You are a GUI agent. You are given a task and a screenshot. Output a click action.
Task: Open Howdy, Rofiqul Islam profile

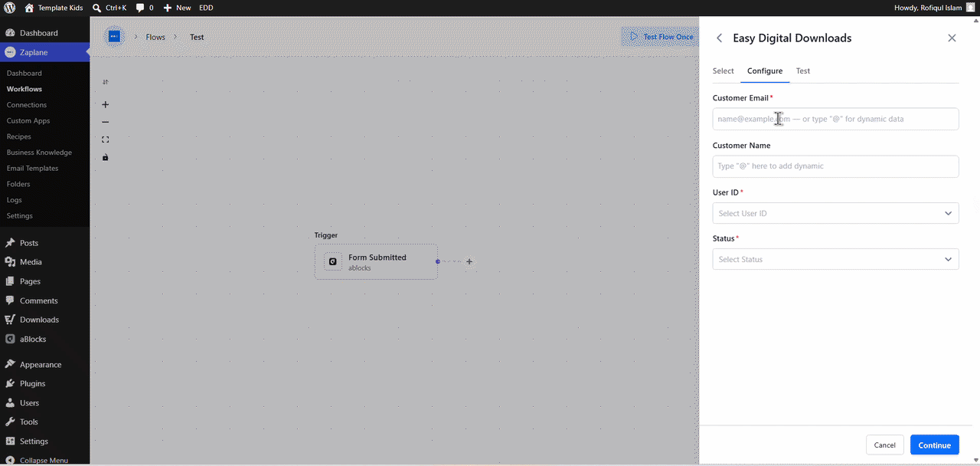pyautogui.click(x=935, y=8)
